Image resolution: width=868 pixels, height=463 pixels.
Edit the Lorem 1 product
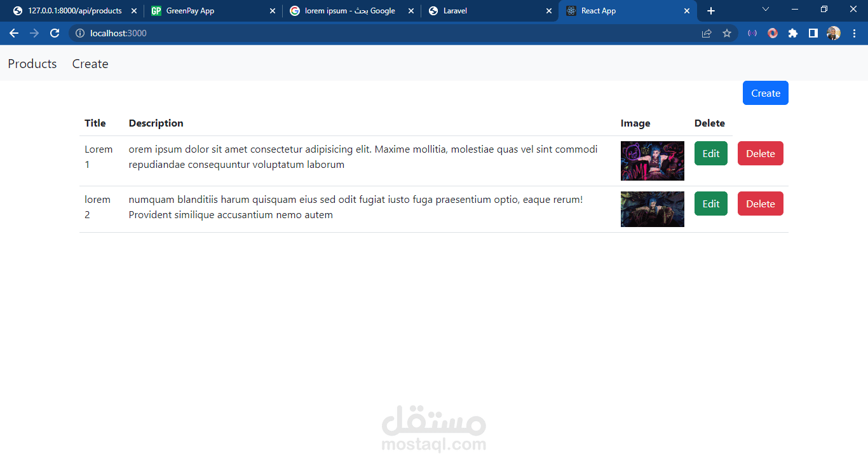pos(711,153)
